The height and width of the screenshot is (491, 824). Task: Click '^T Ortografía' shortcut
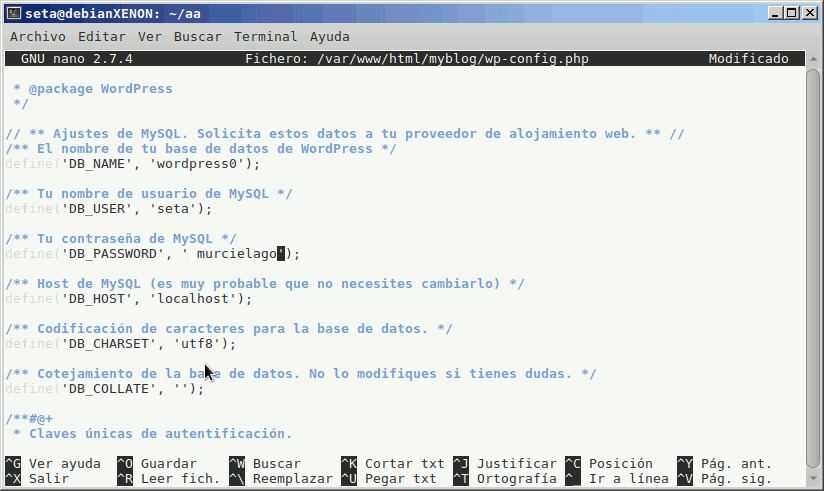click(x=504, y=479)
